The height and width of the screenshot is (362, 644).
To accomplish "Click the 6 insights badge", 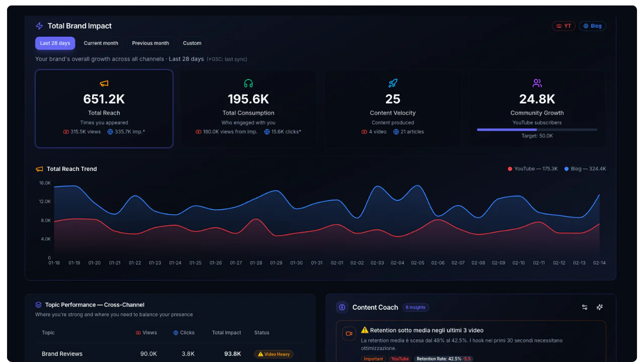I will click(416, 307).
